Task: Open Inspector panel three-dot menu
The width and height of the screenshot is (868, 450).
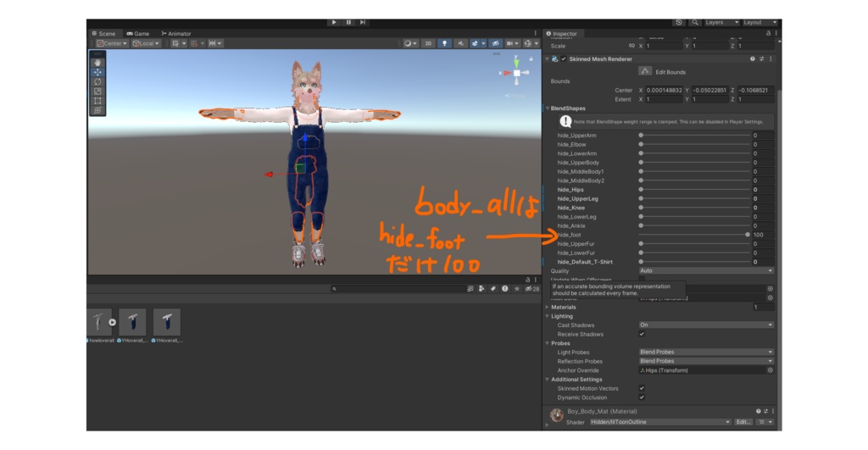Action: coord(776,33)
